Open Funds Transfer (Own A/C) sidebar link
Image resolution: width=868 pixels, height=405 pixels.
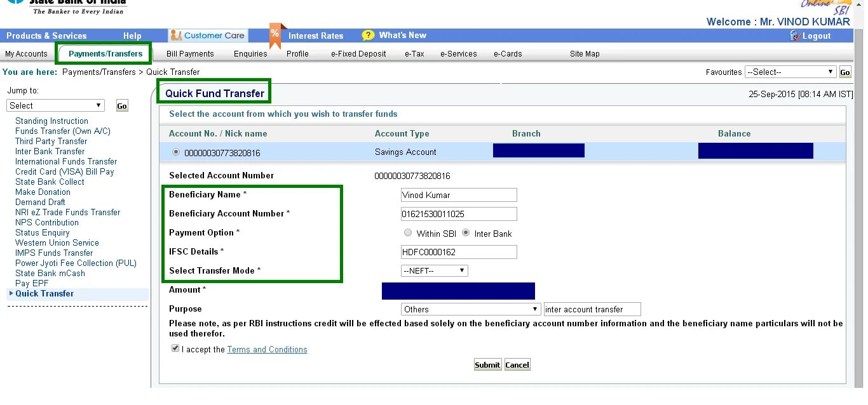tap(63, 131)
